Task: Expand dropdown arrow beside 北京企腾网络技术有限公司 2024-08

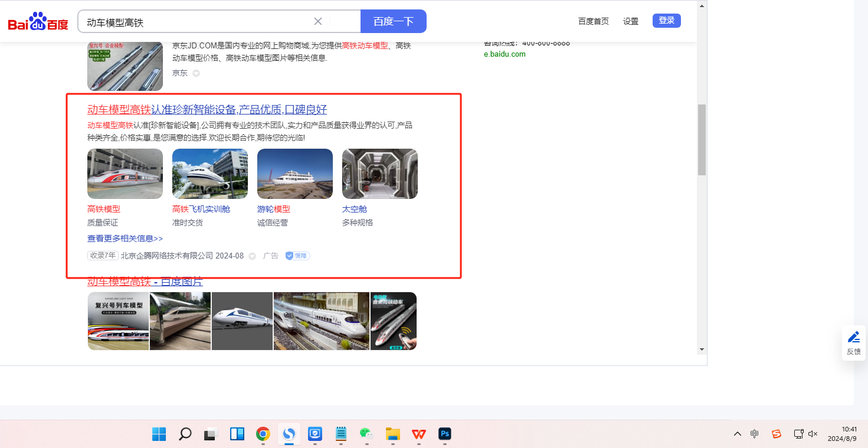Action: [x=253, y=256]
